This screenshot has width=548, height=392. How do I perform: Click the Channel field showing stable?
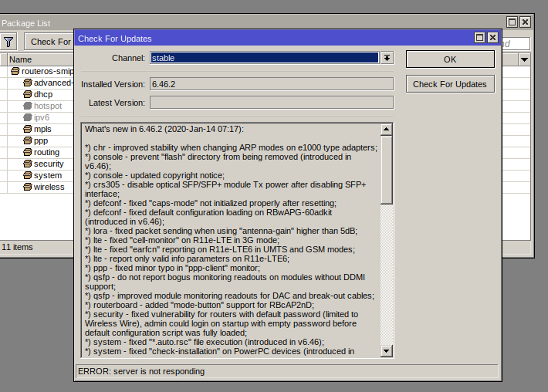tap(265, 58)
